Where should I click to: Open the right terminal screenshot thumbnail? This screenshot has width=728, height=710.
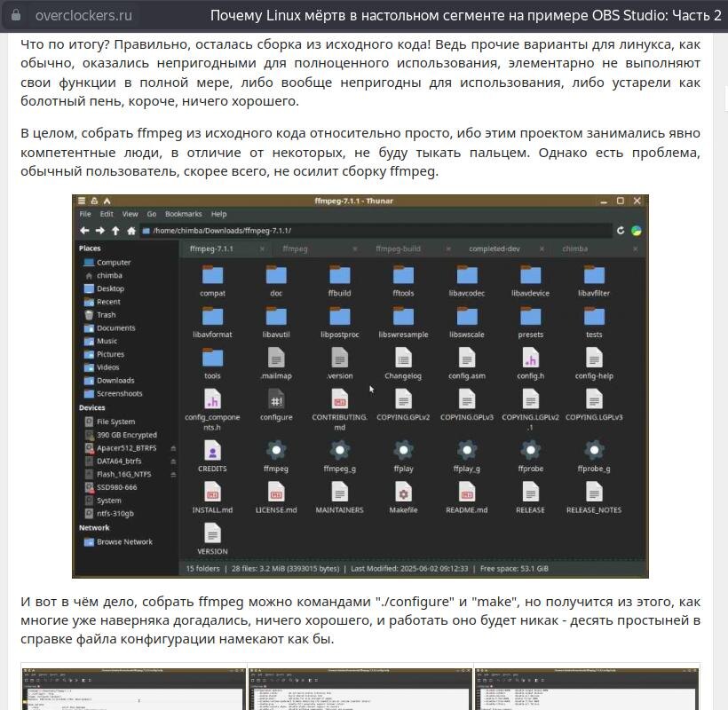click(x=587, y=689)
